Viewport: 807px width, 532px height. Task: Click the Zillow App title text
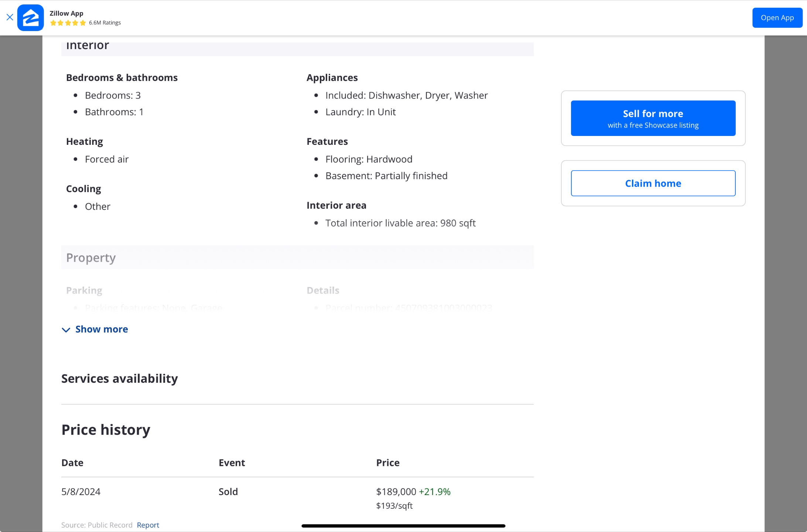[x=66, y=13]
